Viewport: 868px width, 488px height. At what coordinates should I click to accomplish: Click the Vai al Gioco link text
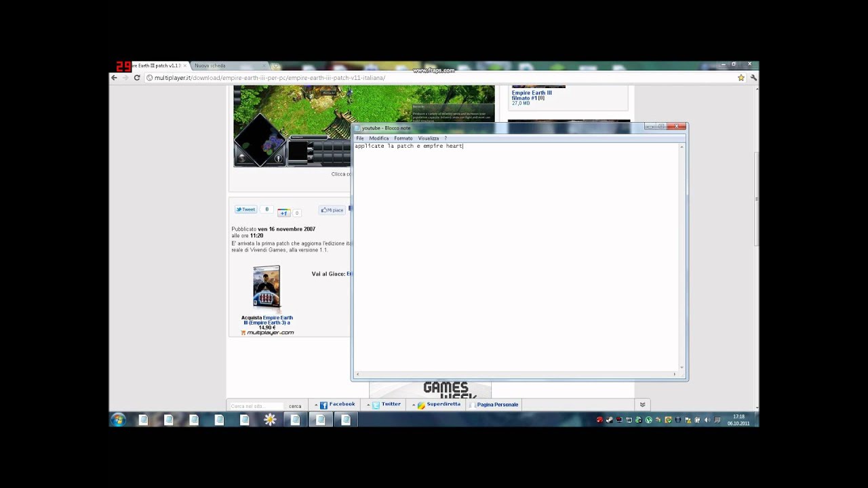coord(328,274)
